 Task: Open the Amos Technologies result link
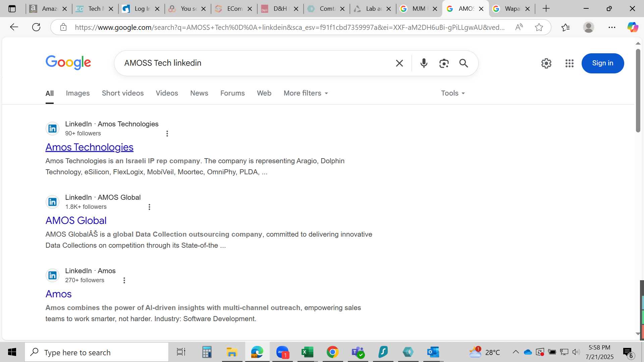pyautogui.click(x=90, y=147)
